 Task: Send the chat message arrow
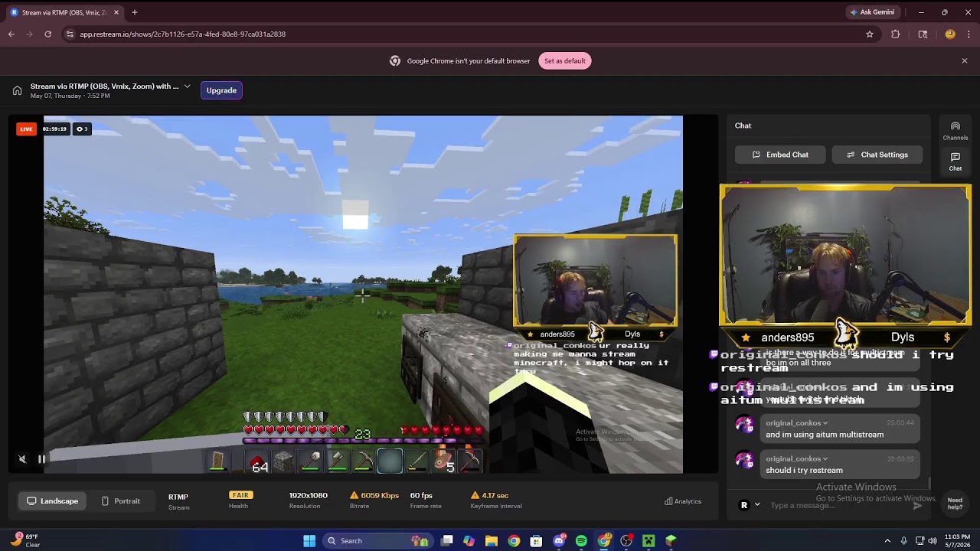pos(918,505)
